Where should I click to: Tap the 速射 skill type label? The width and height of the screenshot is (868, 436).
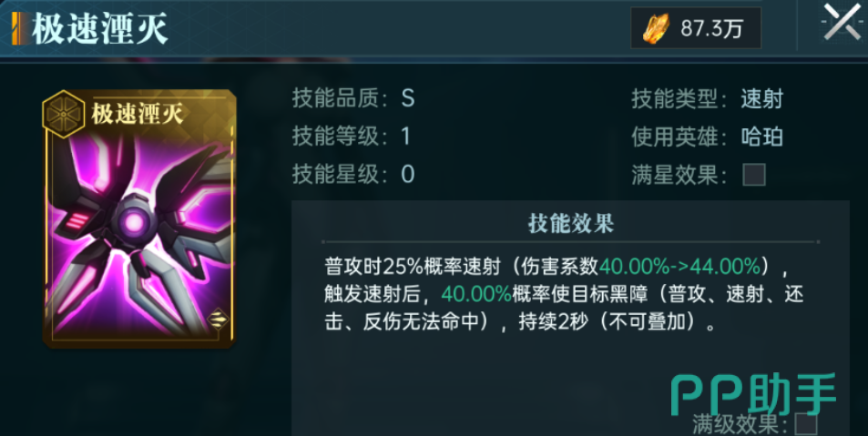761,99
